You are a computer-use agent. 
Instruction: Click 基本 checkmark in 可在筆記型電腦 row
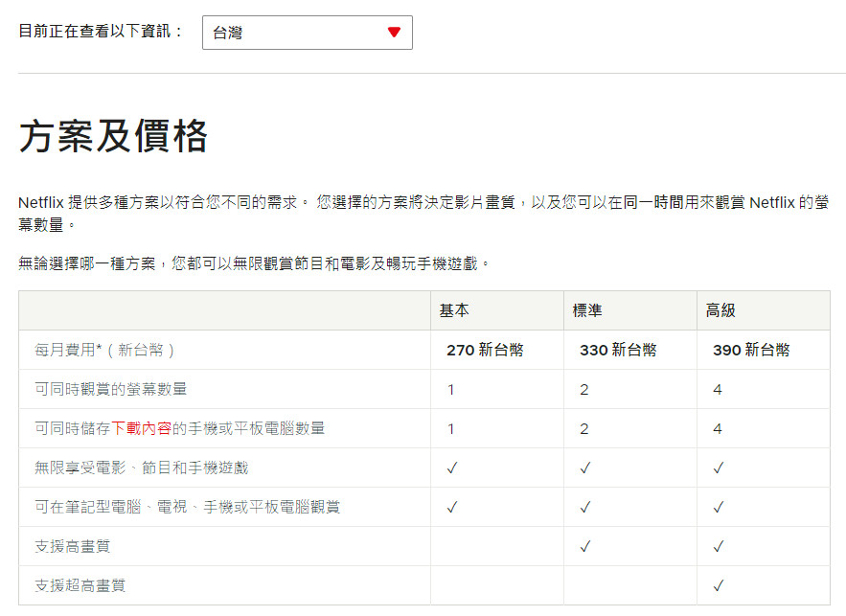pos(452,507)
